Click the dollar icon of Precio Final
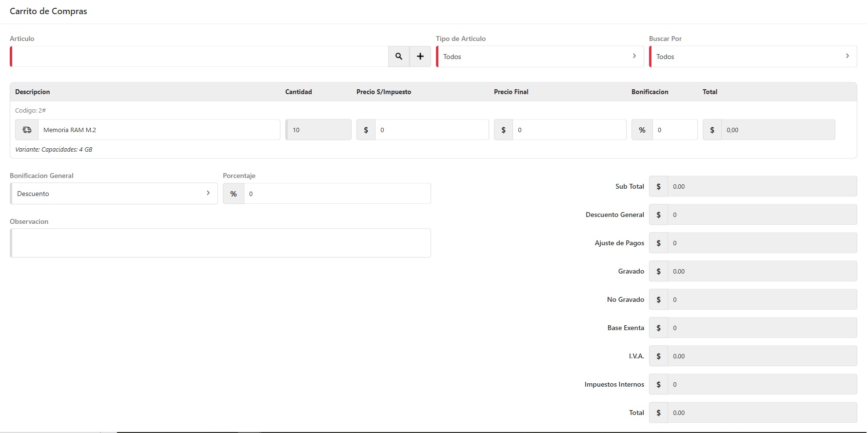This screenshot has width=868, height=433. [503, 130]
